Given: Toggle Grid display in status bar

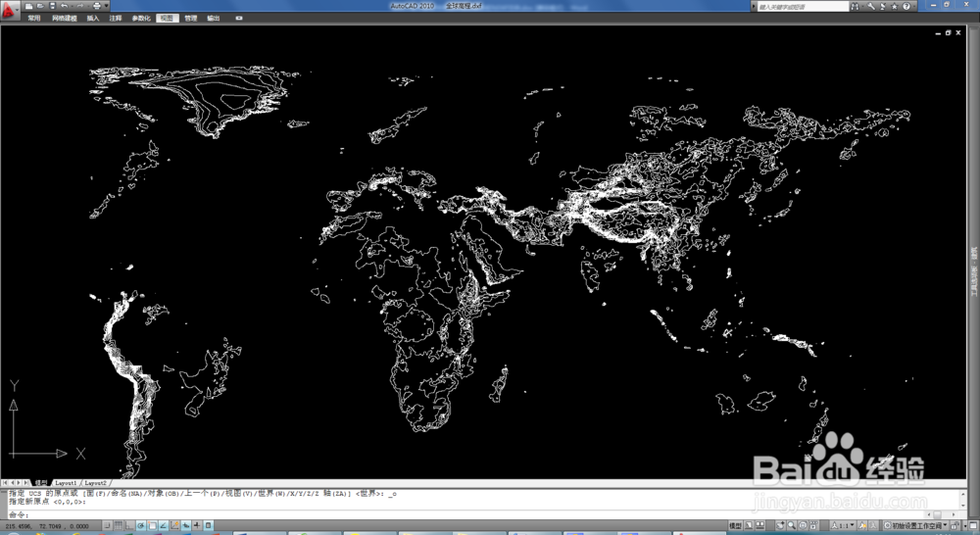Looking at the screenshot, I should pyautogui.click(x=119, y=526).
